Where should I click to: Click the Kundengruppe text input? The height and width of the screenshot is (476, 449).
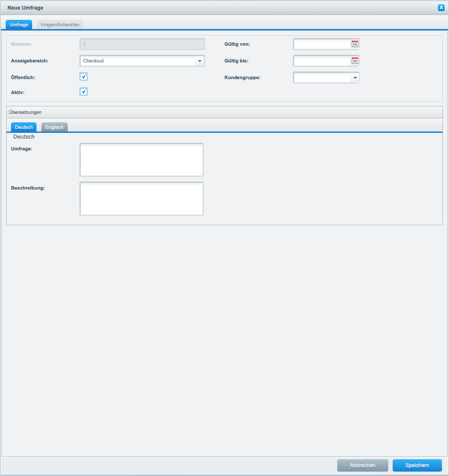coord(322,78)
